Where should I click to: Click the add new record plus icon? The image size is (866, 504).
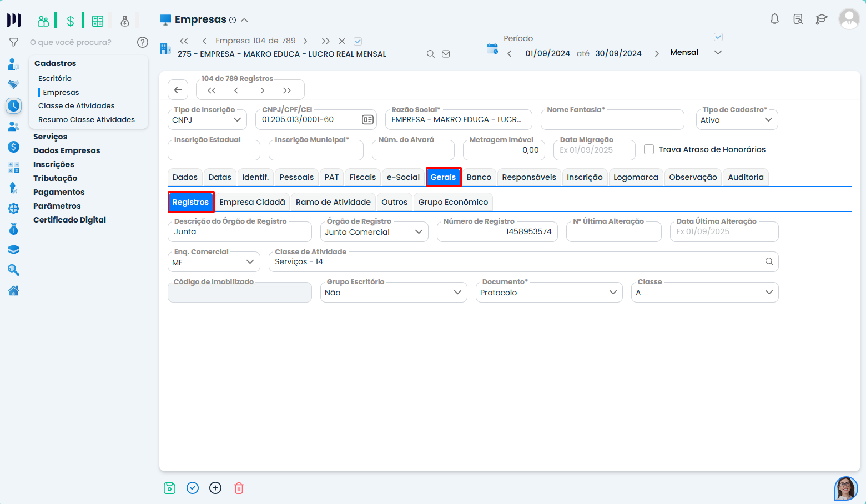click(x=215, y=488)
